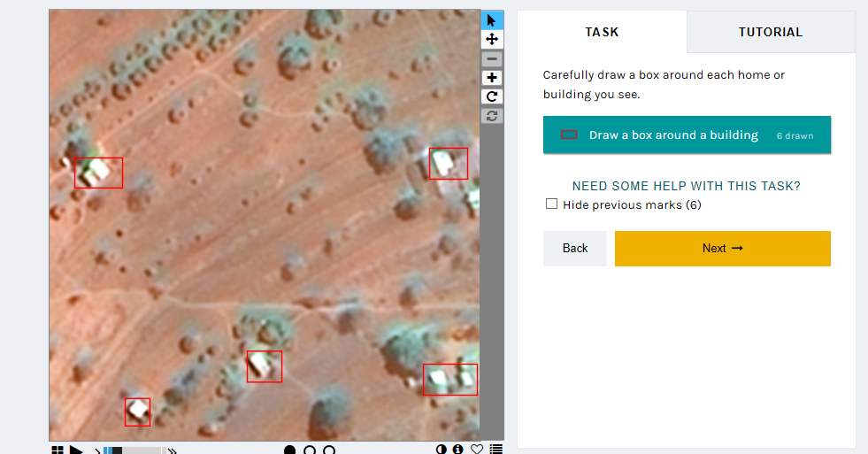868x454 pixels.
Task: Open the TASK tab
Action: tap(603, 32)
